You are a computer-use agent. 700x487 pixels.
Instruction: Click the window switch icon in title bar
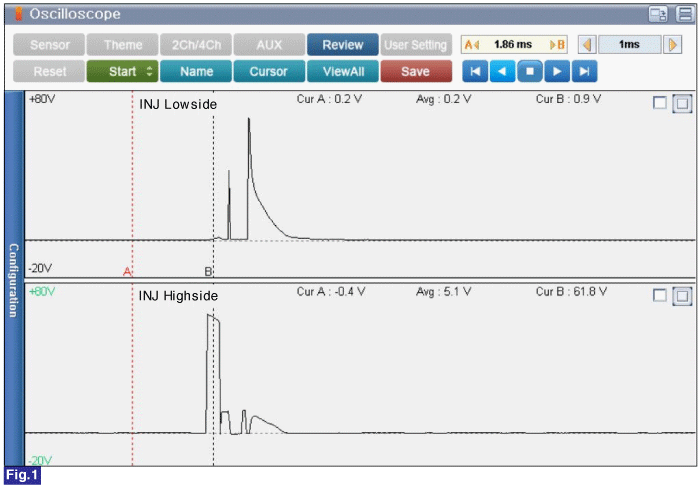coord(658,14)
